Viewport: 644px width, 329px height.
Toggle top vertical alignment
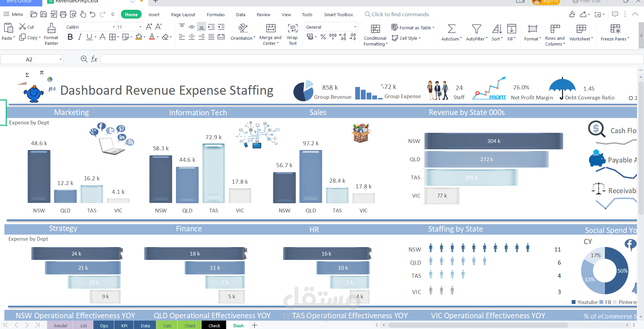[182, 27]
